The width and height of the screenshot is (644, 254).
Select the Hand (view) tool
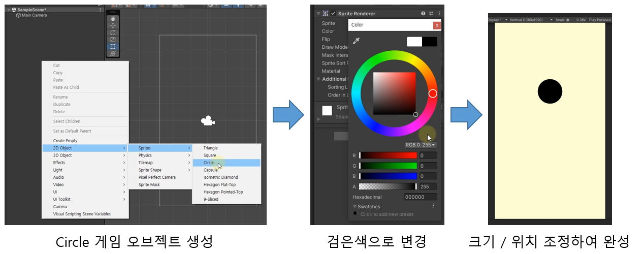coord(113,18)
